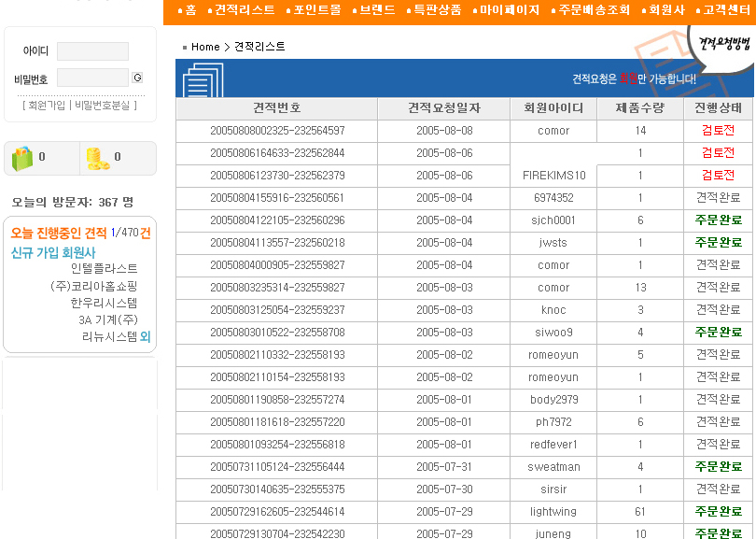This screenshot has width=756, height=539.
Task: Open the 특판상품 menu item
Action: click(437, 10)
